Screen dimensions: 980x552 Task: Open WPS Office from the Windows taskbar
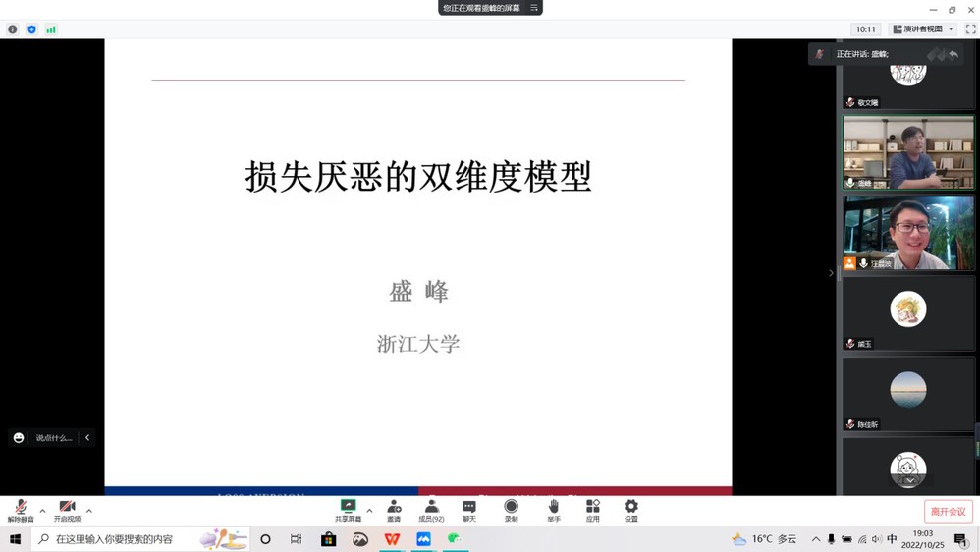[x=392, y=539]
